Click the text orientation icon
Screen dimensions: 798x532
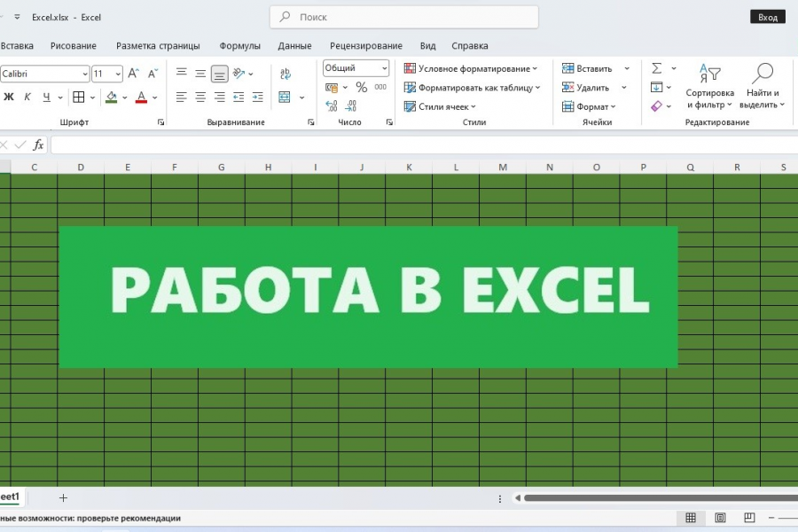pyautogui.click(x=239, y=74)
